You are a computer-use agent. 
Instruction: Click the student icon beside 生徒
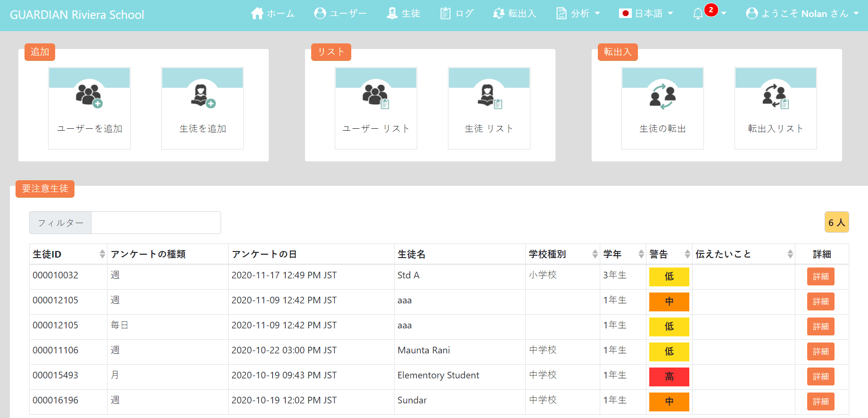click(x=392, y=13)
